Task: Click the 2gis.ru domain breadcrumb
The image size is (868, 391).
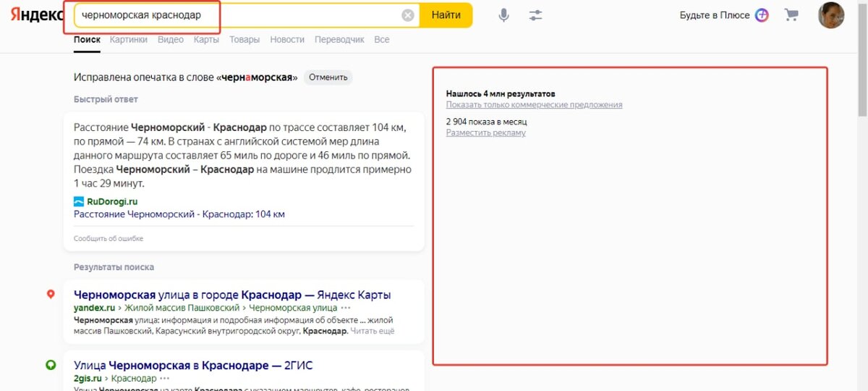Action: (x=88, y=378)
